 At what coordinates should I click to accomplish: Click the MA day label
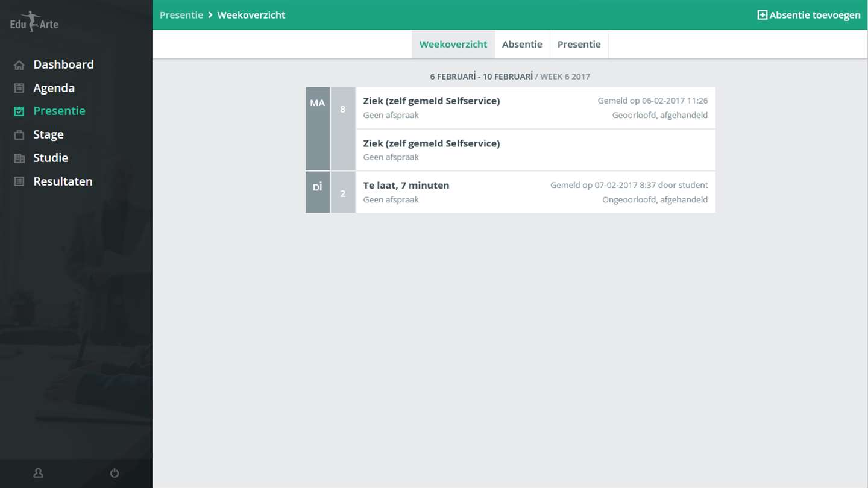pyautogui.click(x=318, y=103)
